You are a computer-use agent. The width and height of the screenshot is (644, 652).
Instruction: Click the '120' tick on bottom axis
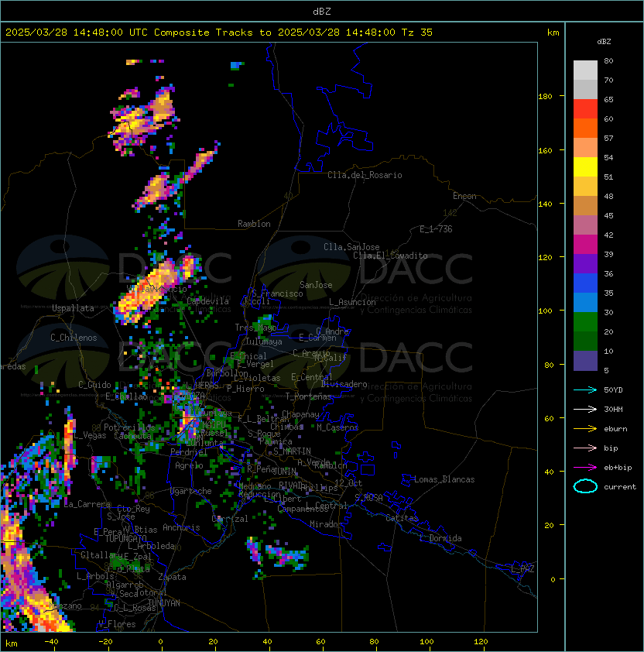pyautogui.click(x=481, y=642)
